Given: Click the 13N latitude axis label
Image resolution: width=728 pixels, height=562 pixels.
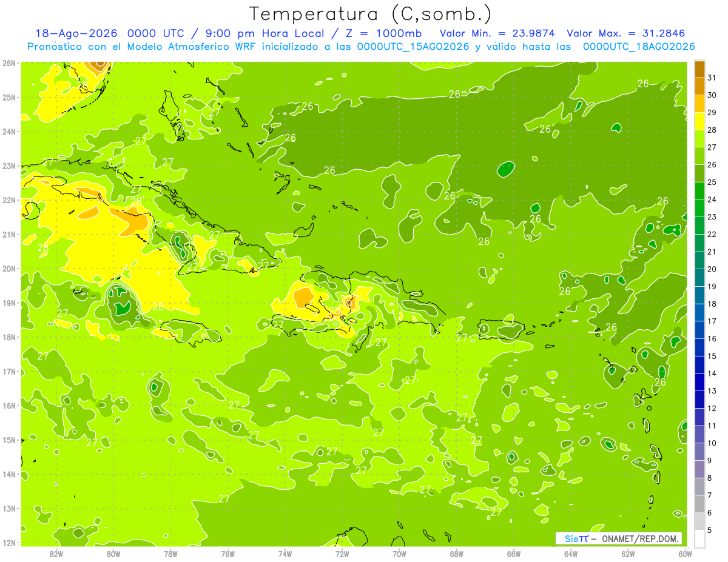Looking at the screenshot, I should click(8, 509).
